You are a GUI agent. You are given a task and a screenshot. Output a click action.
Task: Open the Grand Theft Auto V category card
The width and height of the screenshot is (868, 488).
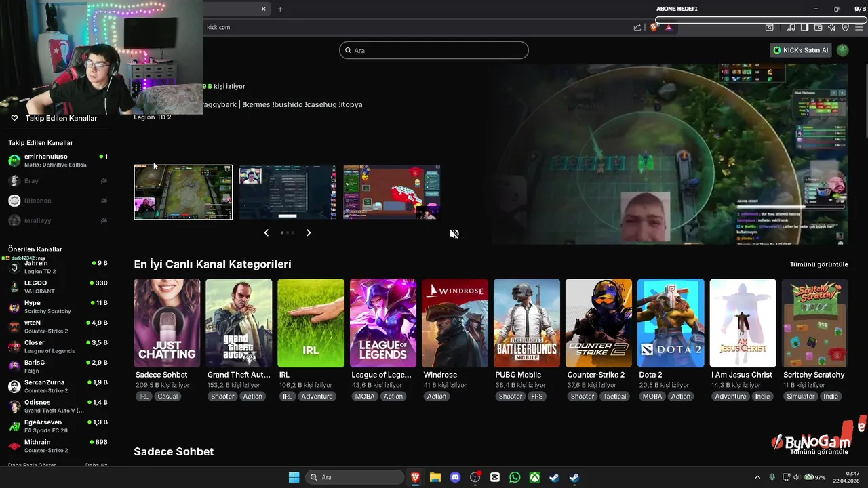point(239,323)
